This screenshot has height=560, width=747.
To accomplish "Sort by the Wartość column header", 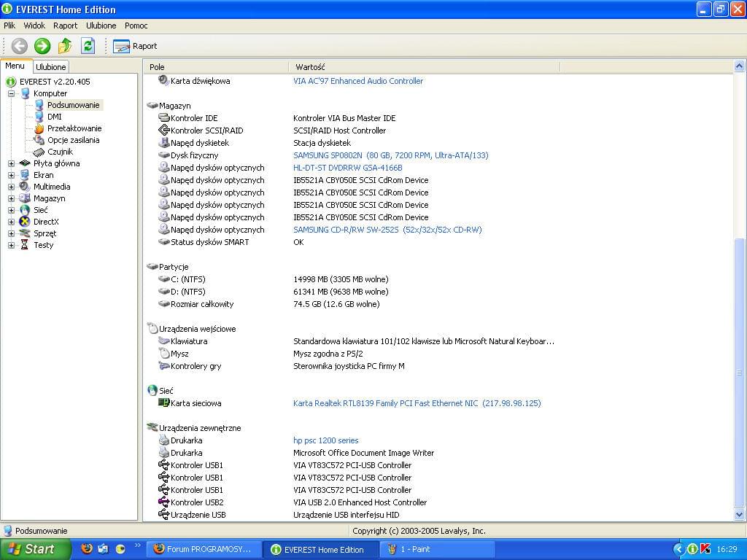I will [425, 67].
